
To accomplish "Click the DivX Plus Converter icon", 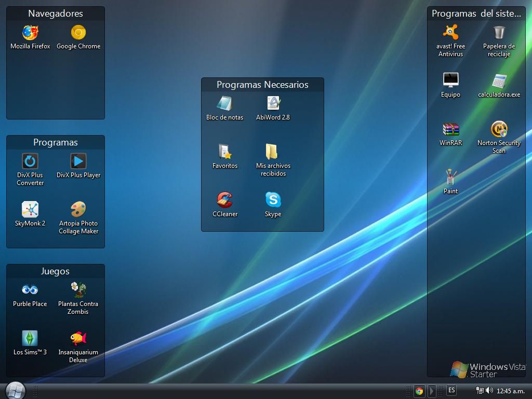I will pos(30,162).
